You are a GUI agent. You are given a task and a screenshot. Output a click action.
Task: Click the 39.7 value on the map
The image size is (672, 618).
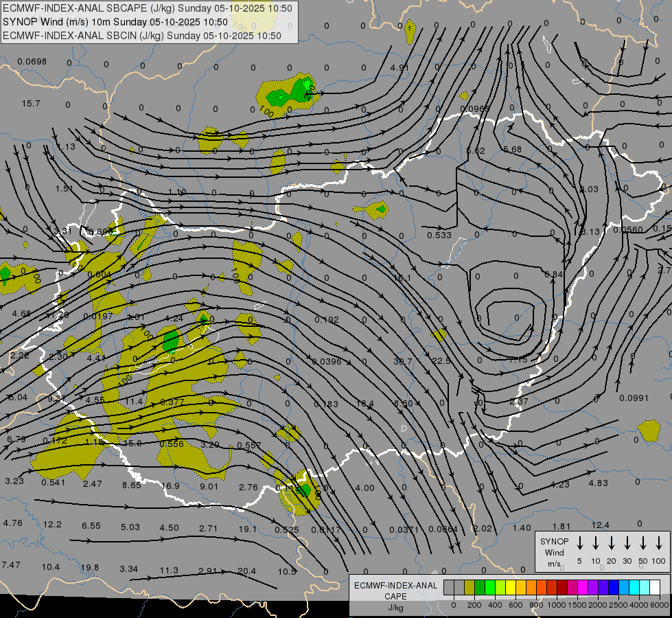click(402, 361)
